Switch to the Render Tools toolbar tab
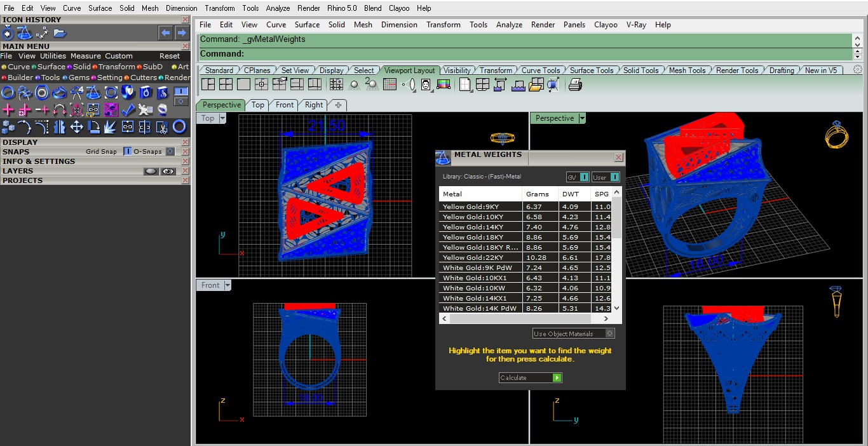The image size is (868, 446). pyautogui.click(x=737, y=71)
